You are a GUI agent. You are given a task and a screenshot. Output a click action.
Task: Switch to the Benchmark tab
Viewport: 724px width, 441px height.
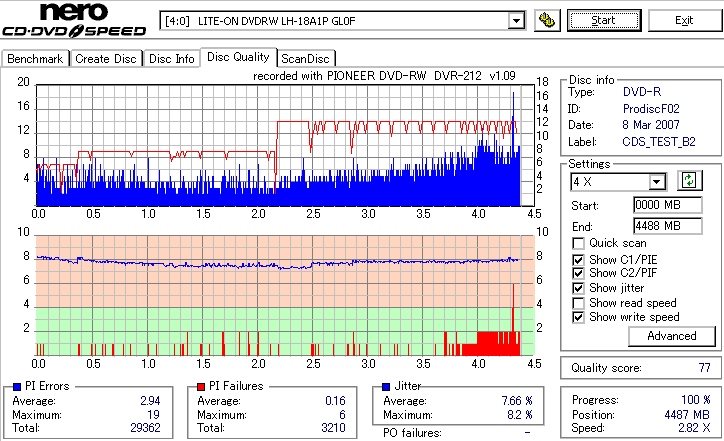click(35, 59)
